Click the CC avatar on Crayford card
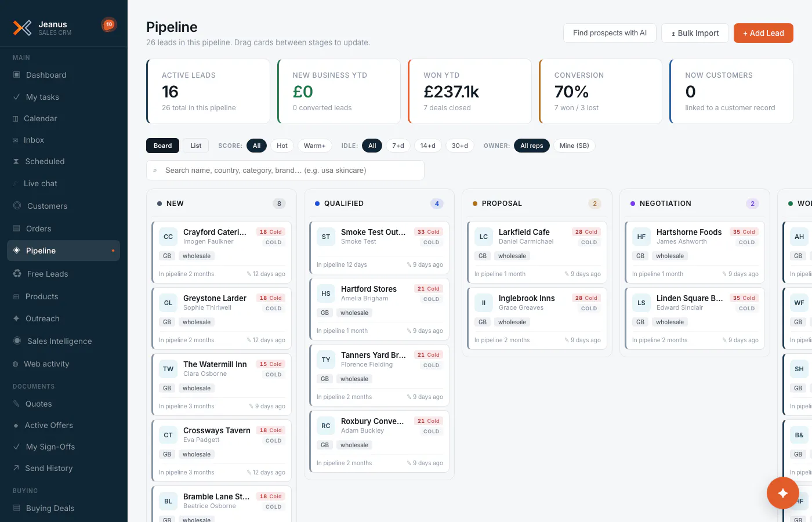 tap(168, 237)
